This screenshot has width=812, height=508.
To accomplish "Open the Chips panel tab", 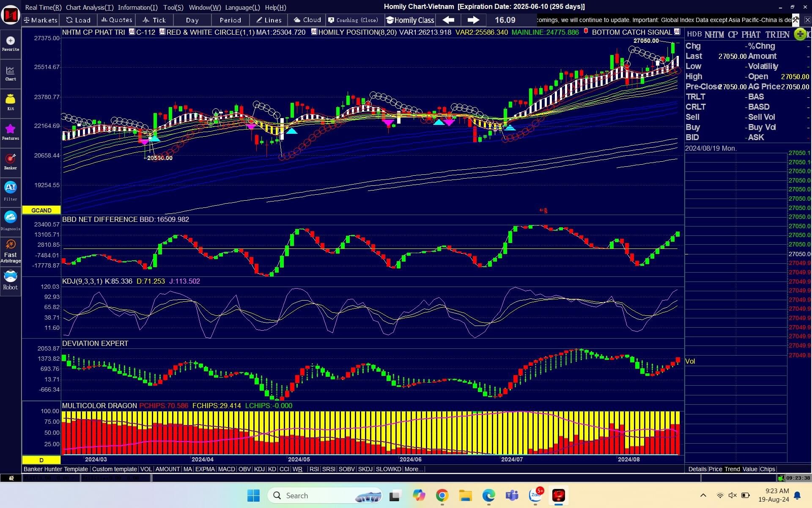I will (x=767, y=469).
